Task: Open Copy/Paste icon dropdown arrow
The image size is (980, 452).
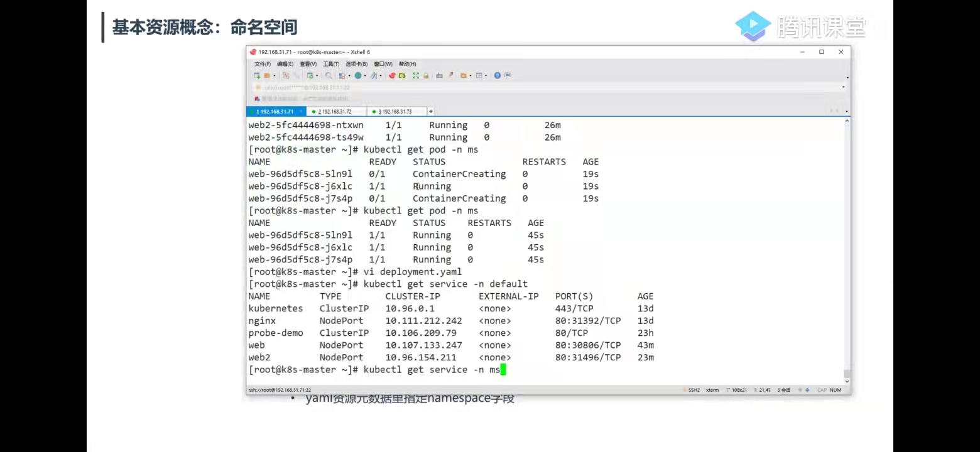Action: 349,75
